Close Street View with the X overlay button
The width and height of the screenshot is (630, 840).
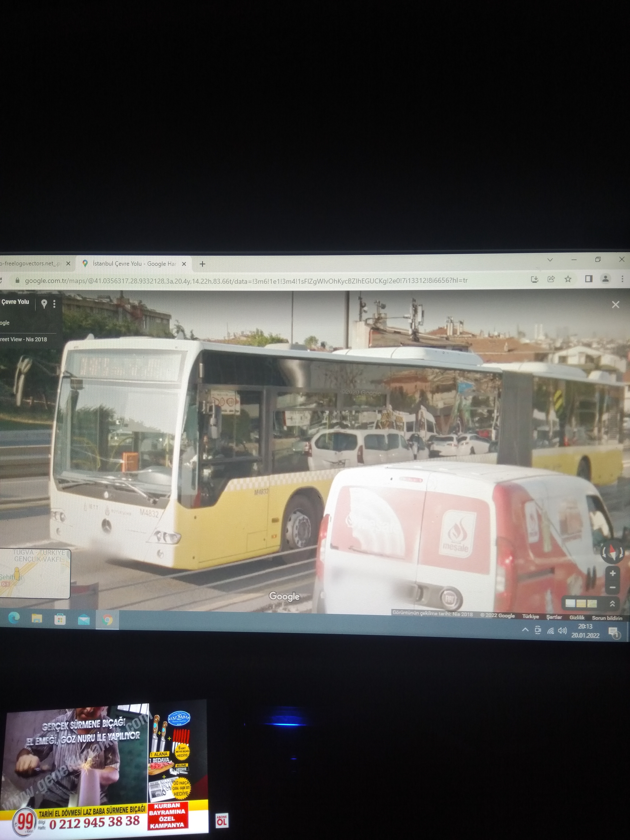(615, 305)
